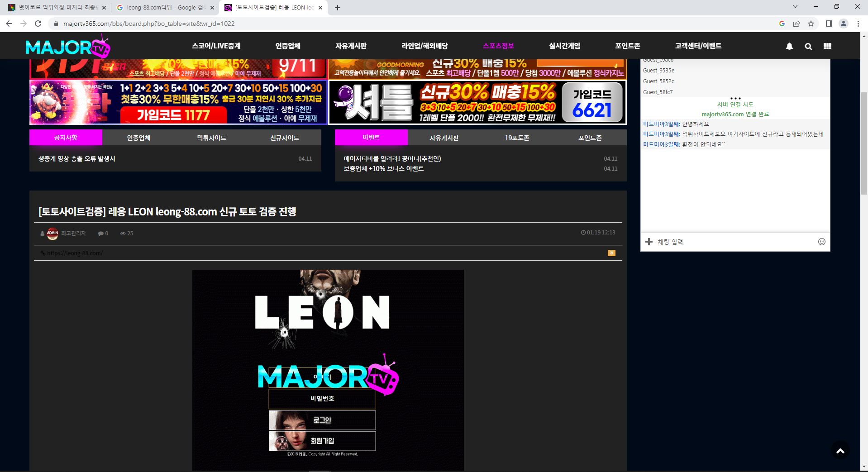Click the browser bookmark star icon
868x472 pixels.
pyautogui.click(x=812, y=24)
